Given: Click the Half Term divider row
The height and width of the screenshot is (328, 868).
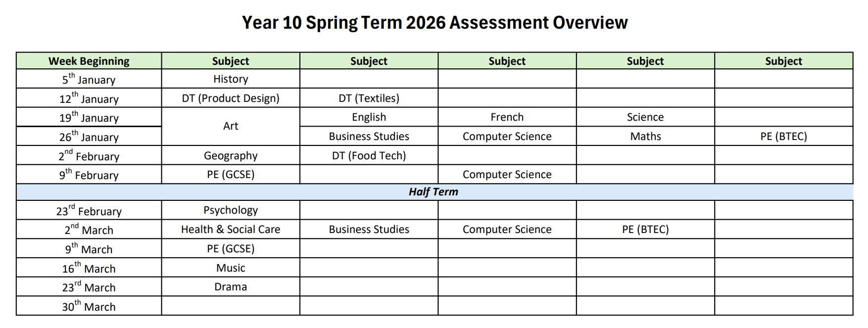Looking at the screenshot, I should (434, 192).
